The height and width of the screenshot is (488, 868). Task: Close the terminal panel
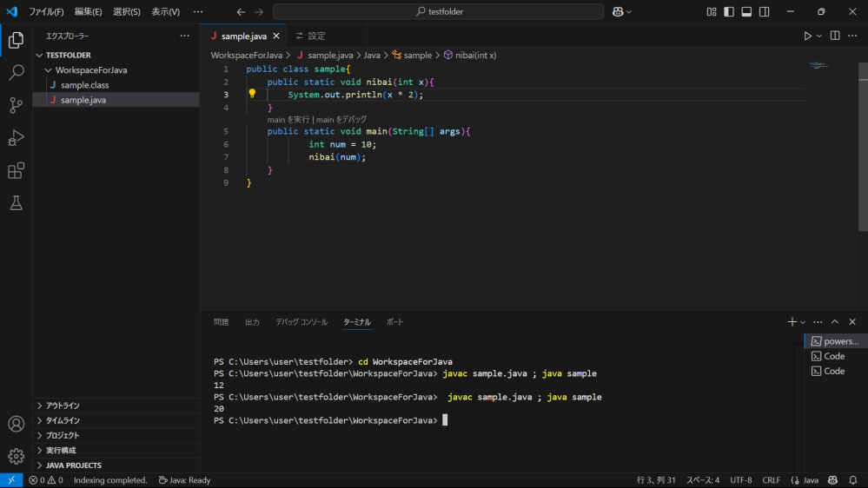(x=852, y=322)
